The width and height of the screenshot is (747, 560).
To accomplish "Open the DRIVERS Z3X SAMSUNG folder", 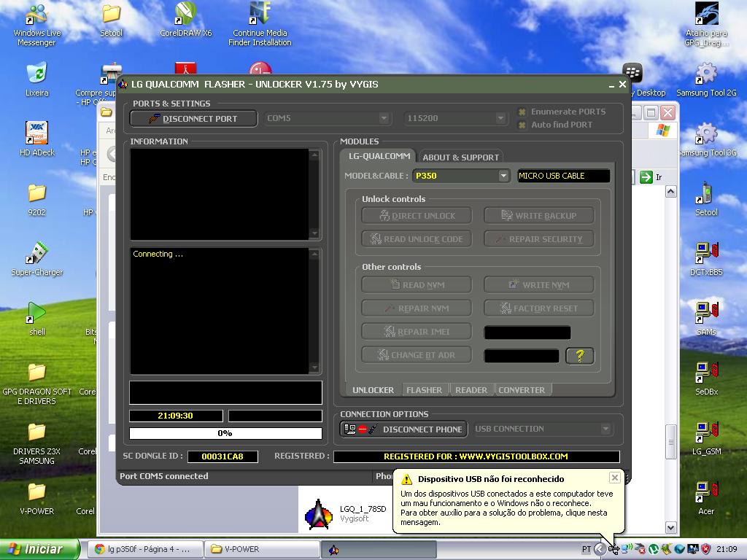I will [x=36, y=444].
